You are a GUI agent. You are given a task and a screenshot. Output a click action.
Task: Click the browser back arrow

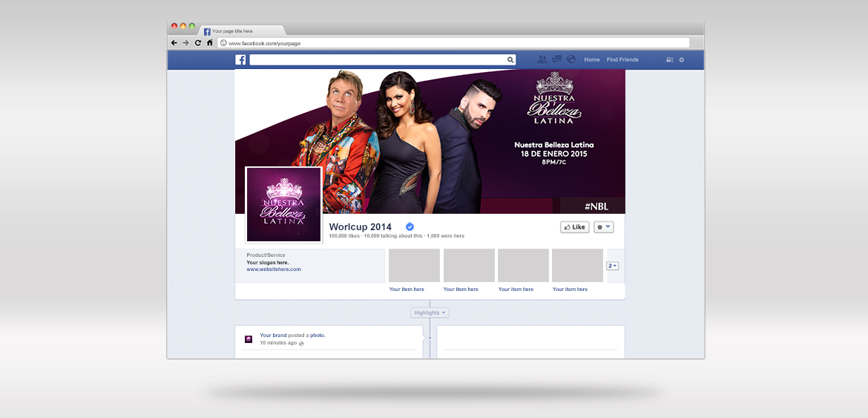coord(174,42)
